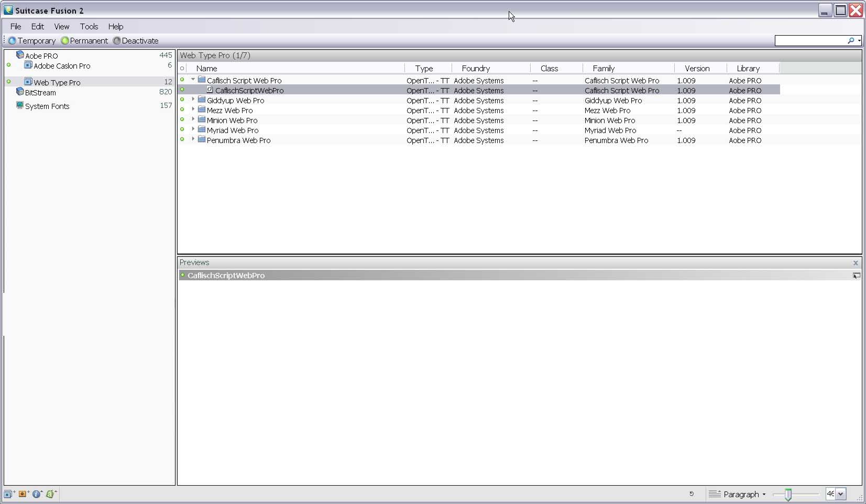
Task: Sort by the Class column header
Action: pyautogui.click(x=556, y=68)
